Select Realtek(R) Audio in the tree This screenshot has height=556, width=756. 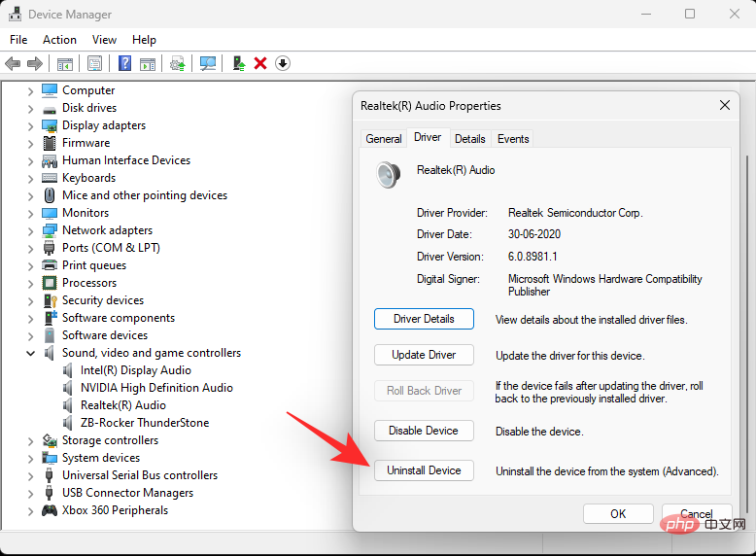point(123,405)
